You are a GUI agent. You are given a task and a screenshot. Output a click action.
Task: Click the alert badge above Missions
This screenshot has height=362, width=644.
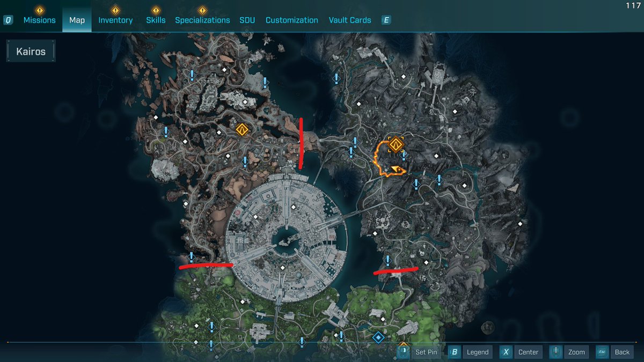pos(39,10)
